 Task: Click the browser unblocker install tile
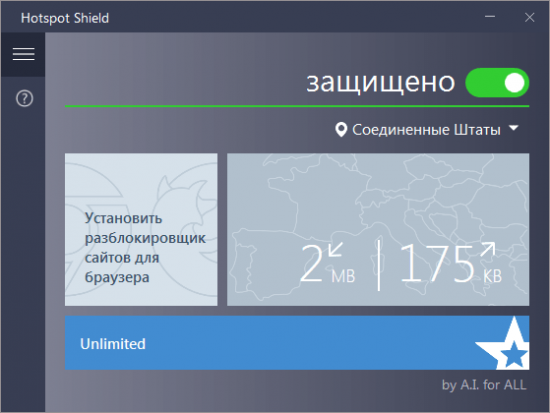tap(141, 229)
